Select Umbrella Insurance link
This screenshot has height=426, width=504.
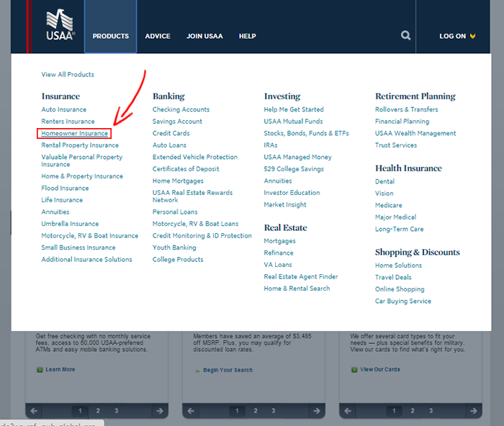(70, 224)
